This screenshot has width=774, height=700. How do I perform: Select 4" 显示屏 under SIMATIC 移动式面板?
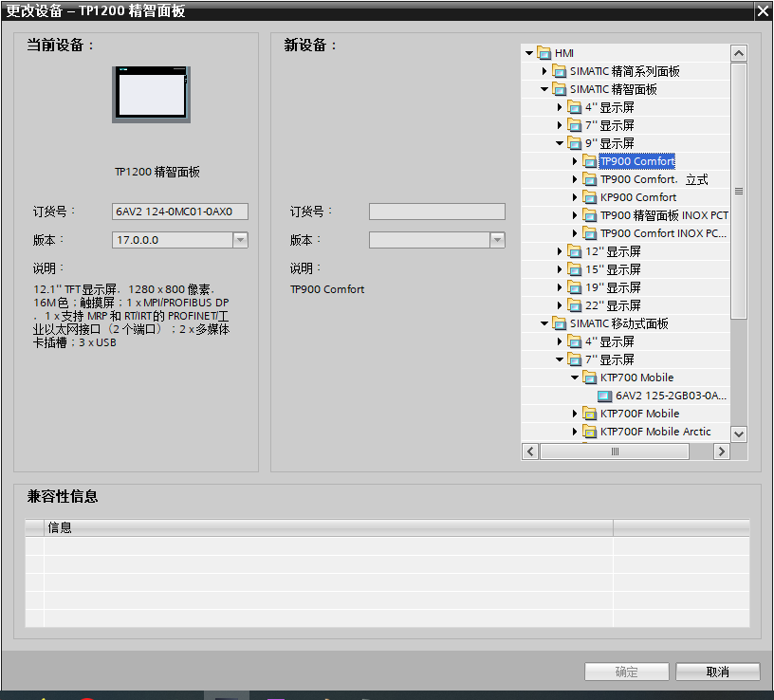610,341
